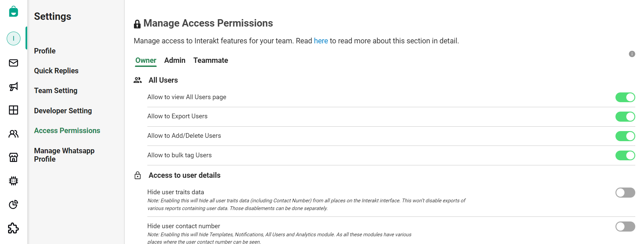
Task: Disable Allow to view All Users page
Action: tap(625, 97)
